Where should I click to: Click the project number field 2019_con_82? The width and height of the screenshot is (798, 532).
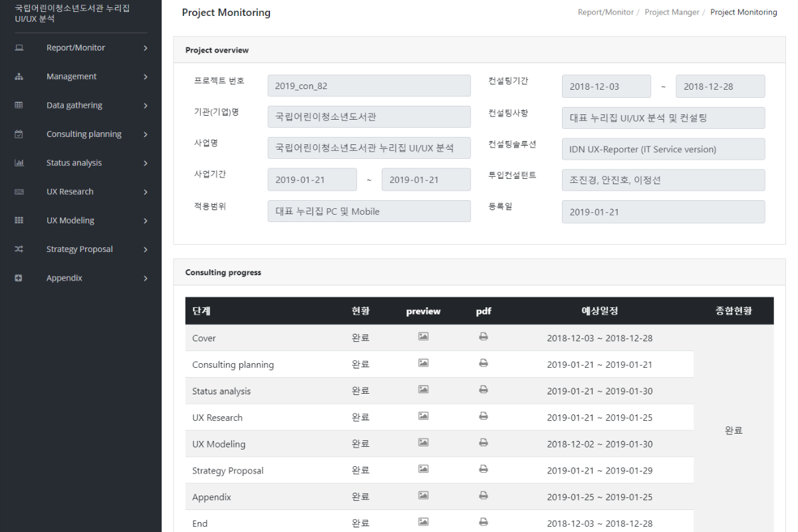tap(369, 86)
